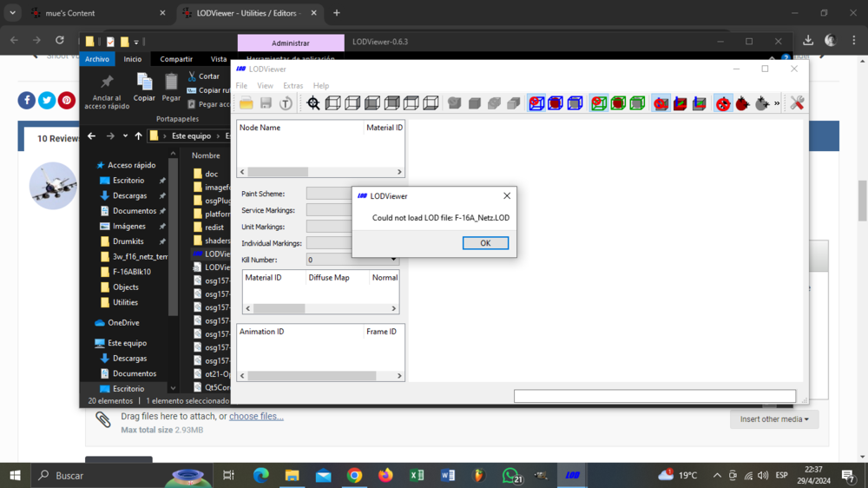Click Anclar al acceso rápido button
This screenshot has width=868, height=488.
point(107,92)
